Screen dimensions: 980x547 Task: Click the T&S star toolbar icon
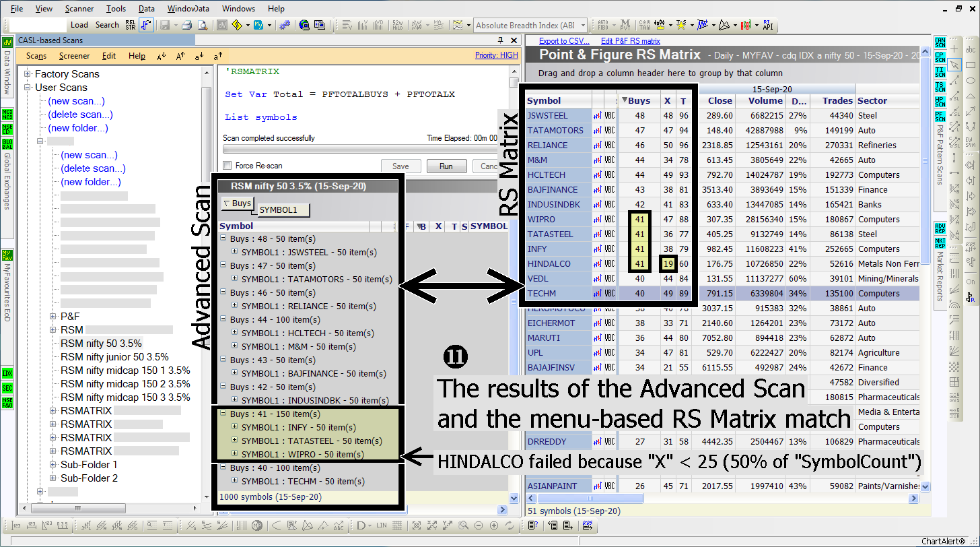(682, 25)
